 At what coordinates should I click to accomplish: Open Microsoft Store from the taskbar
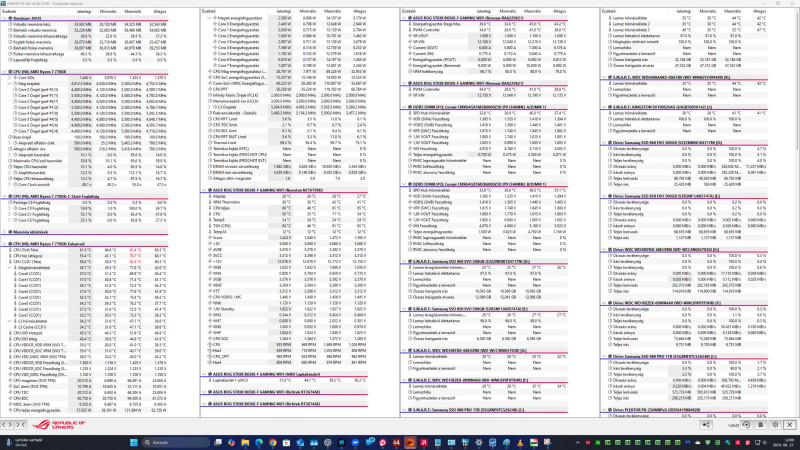click(286, 442)
